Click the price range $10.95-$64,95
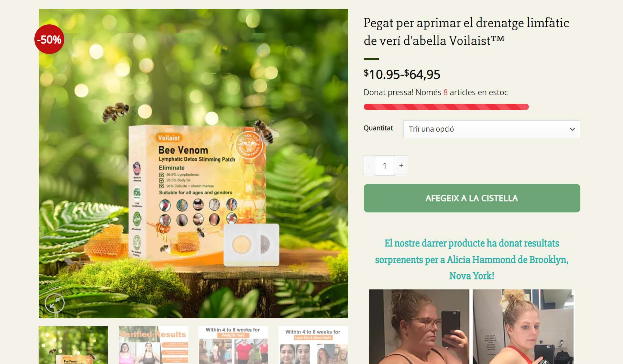 pyautogui.click(x=402, y=74)
